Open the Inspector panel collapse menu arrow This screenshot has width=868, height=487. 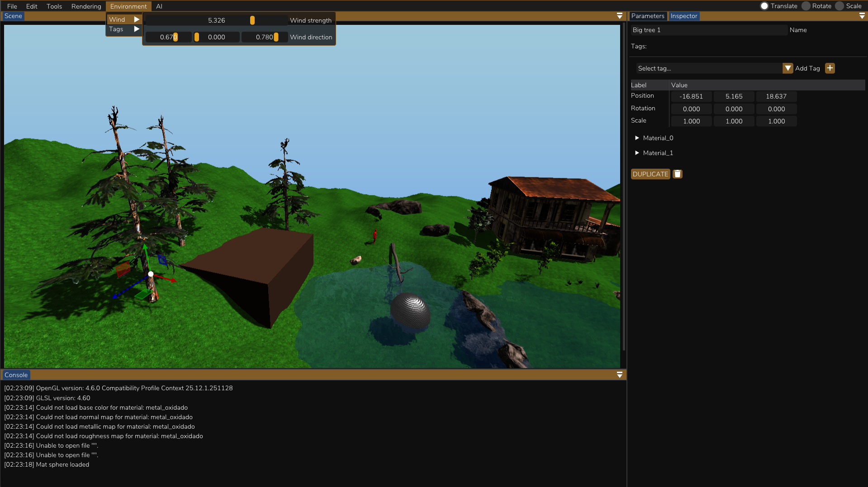(862, 16)
